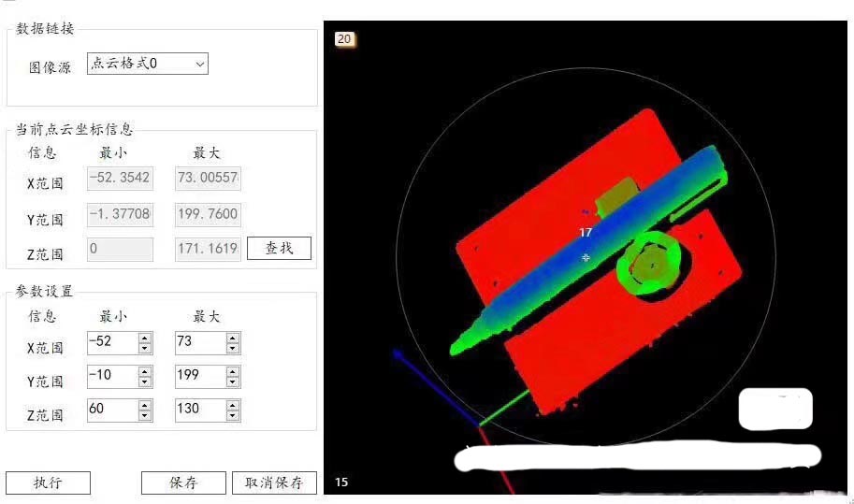Image resolution: width=854 pixels, height=504 pixels.
Task: Increase parameter Y范围 maximum with up arrow
Action: point(233,371)
